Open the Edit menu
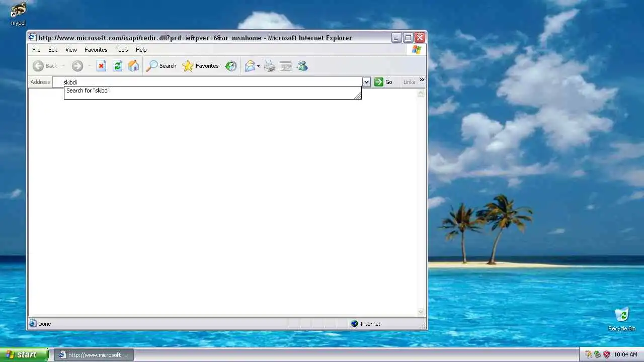This screenshot has width=644, height=362. (53, 50)
